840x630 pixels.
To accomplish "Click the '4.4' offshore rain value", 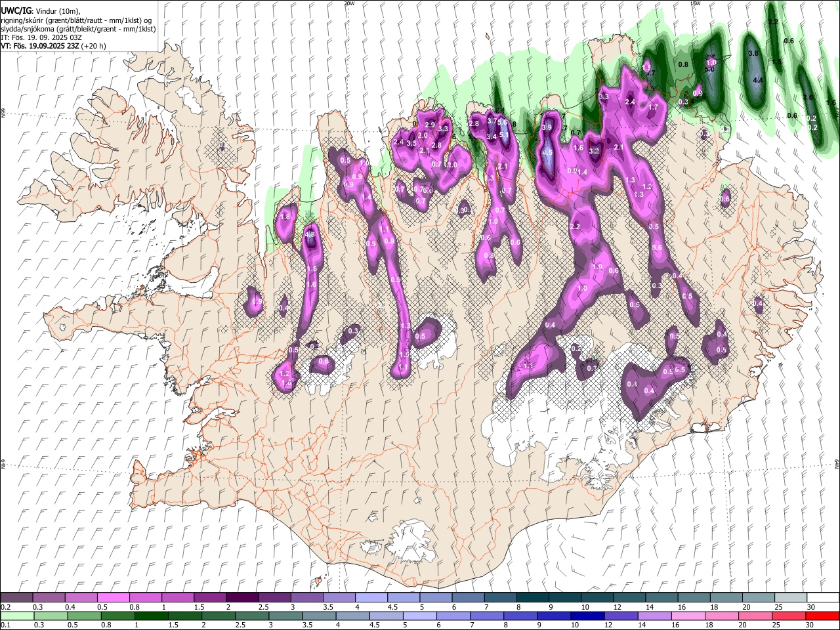I will point(758,81).
